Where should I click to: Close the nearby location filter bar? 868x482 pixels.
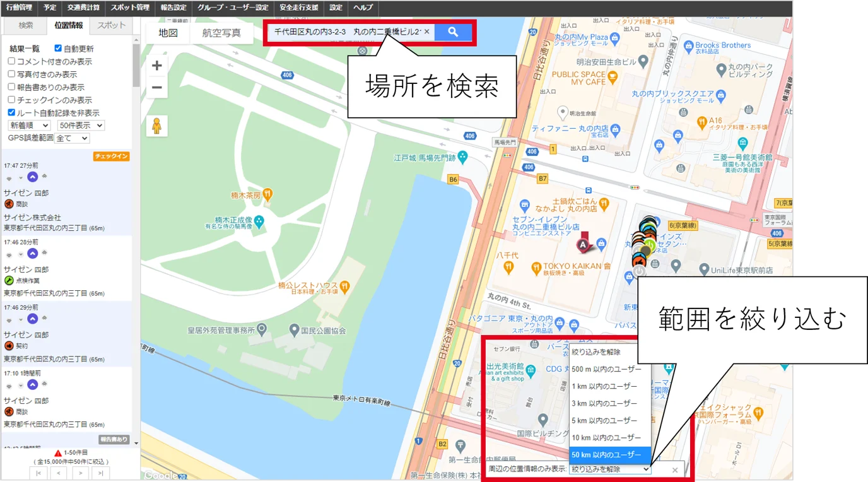tap(675, 470)
